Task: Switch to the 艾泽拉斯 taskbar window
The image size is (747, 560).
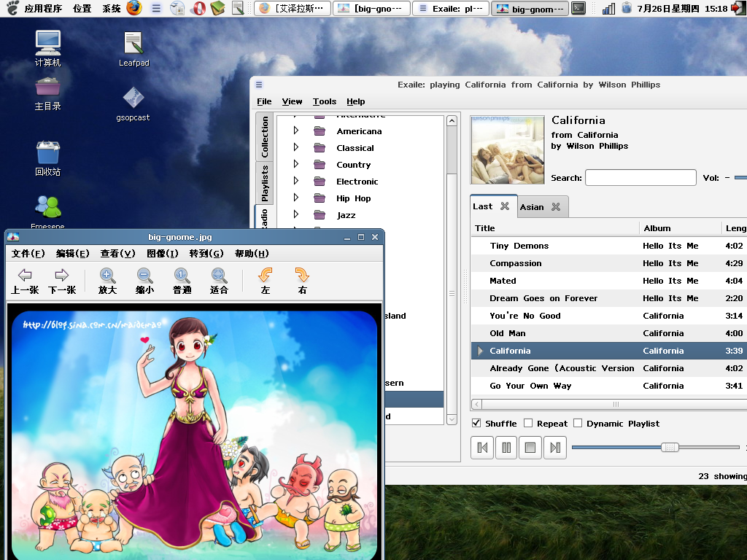Action: pyautogui.click(x=293, y=9)
